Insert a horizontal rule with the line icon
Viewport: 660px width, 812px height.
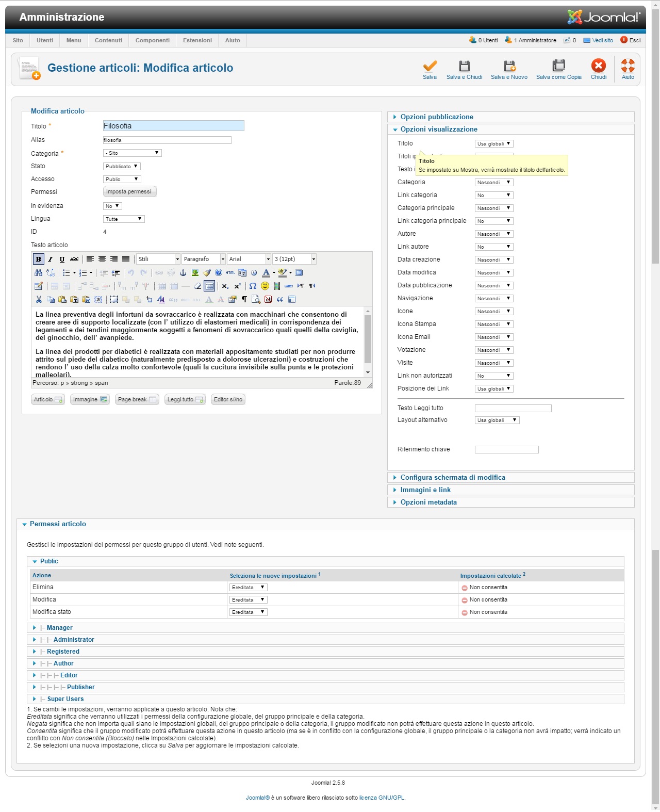pos(185,286)
